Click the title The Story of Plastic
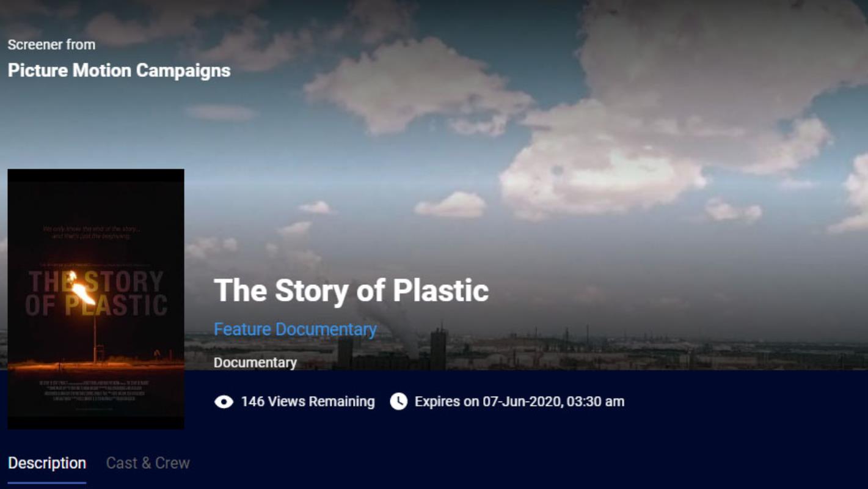 351,290
